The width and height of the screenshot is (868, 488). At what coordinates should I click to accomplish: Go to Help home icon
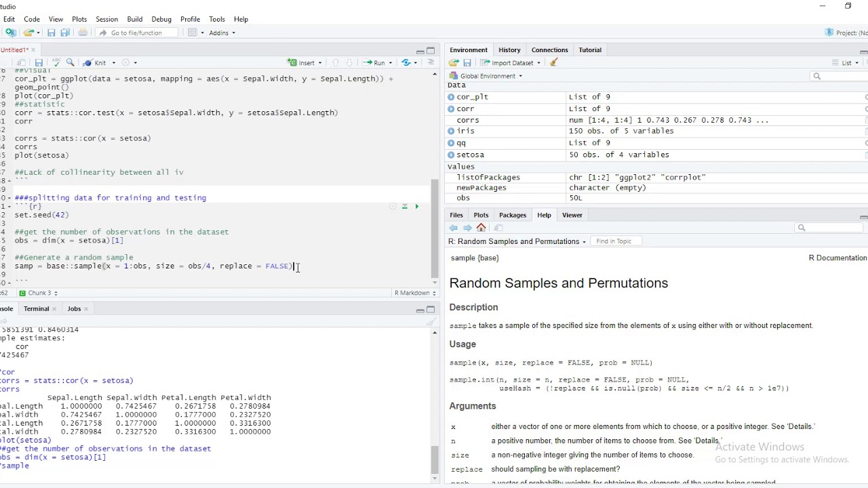(481, 228)
